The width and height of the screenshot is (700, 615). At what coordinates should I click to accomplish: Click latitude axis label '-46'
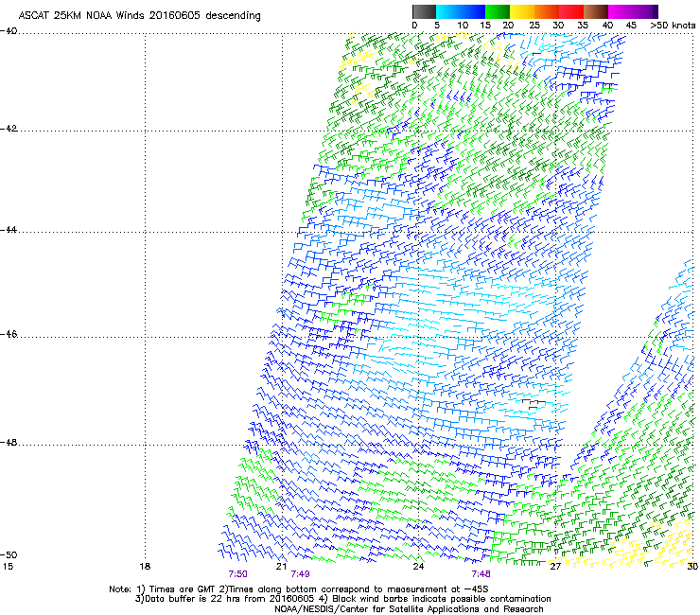pyautogui.click(x=9, y=334)
